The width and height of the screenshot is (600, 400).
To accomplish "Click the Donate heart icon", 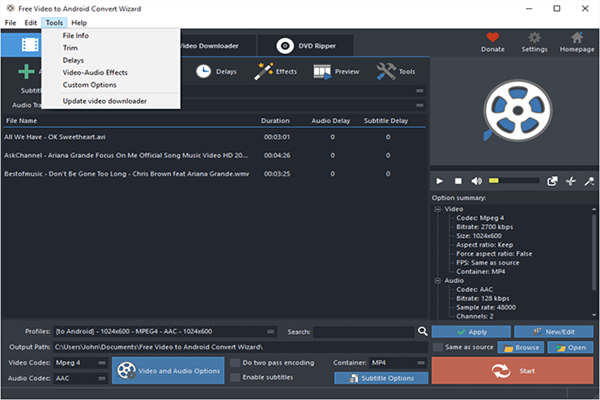I will coord(493,36).
